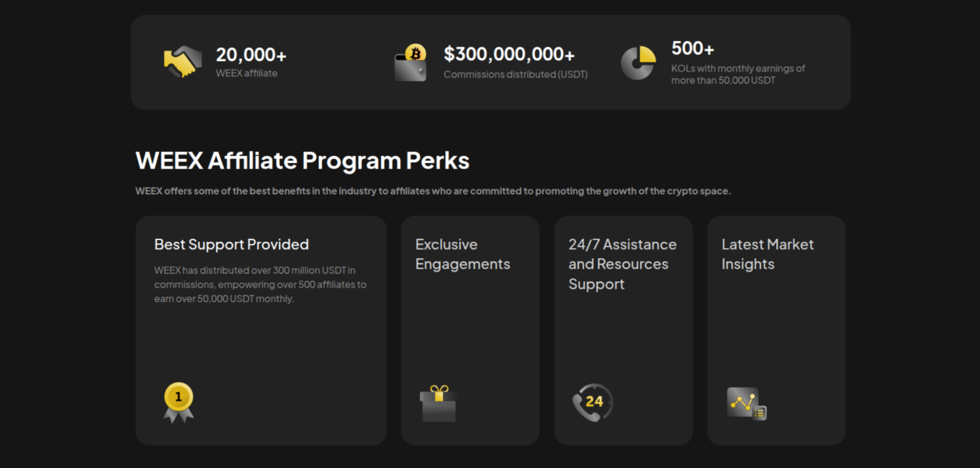Viewport: 980px width, 468px height.
Task: Click the KOLs monthly earnings description
Action: pos(737,74)
